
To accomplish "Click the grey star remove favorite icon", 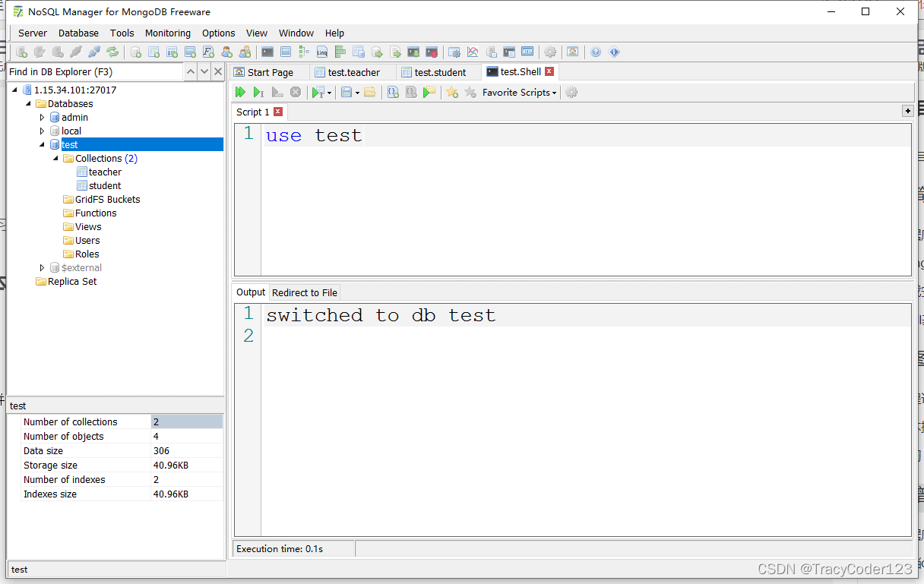I will [470, 92].
